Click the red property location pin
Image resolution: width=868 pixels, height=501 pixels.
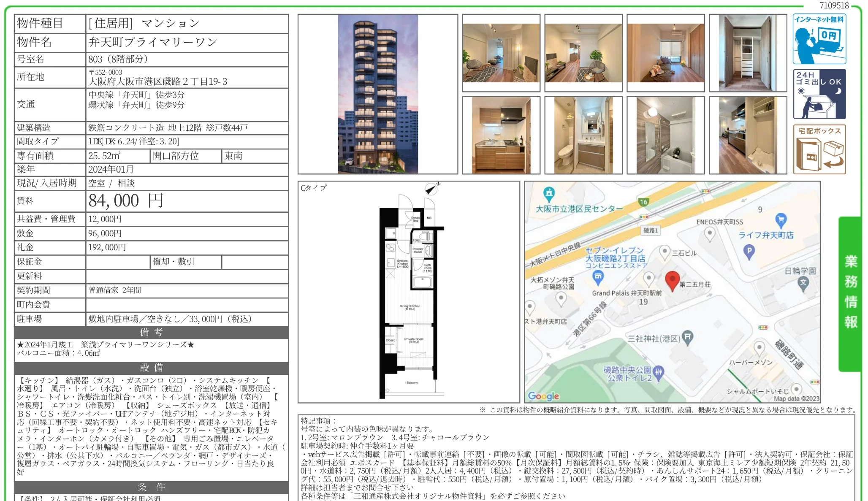click(672, 280)
